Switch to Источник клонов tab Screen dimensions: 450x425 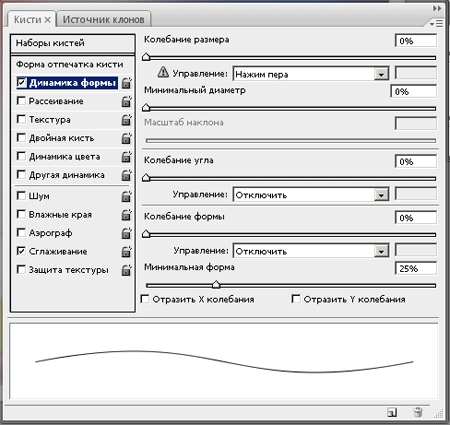coord(104,19)
